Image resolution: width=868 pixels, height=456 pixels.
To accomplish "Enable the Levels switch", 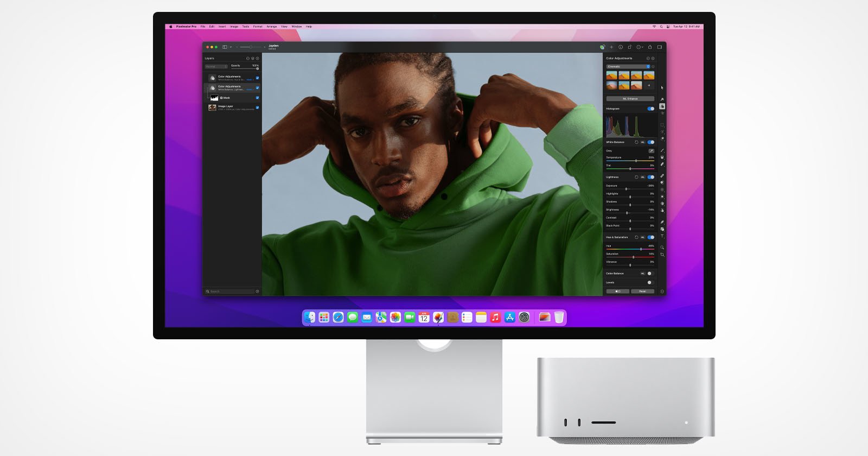I will click(650, 282).
